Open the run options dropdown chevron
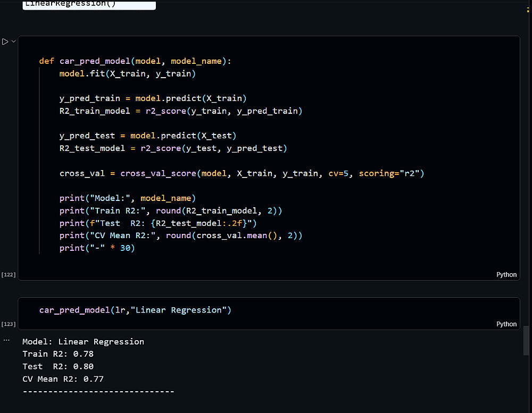The height and width of the screenshot is (413, 532). (x=13, y=41)
